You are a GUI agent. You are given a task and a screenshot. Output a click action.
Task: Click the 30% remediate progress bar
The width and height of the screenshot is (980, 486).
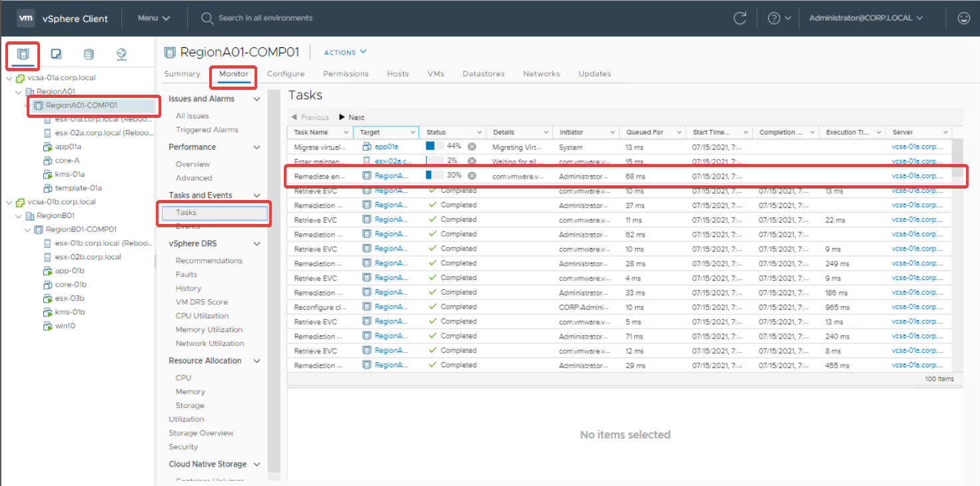(435, 175)
